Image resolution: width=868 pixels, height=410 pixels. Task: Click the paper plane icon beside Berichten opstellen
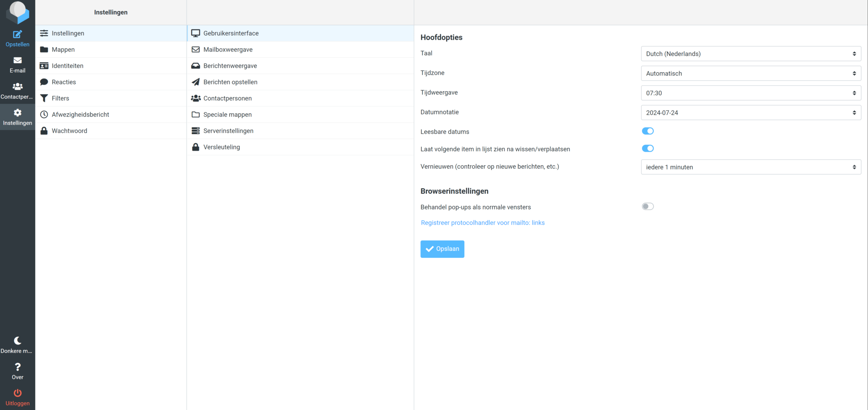(195, 82)
